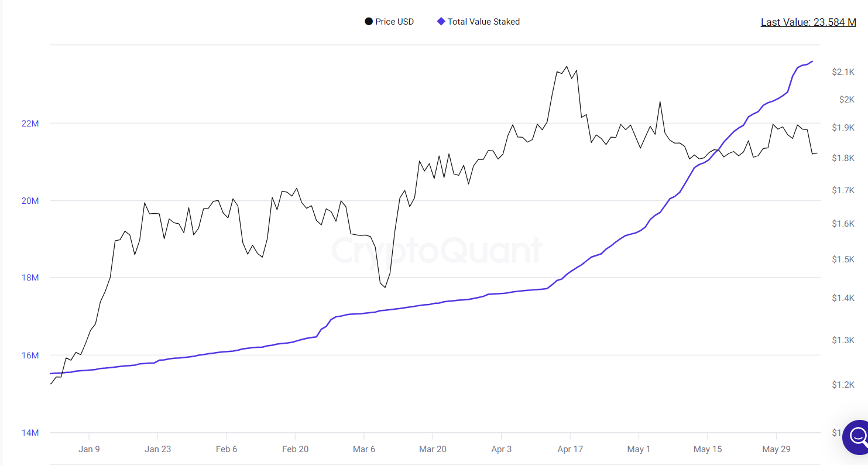Click the May 15 x-axis label
Viewport: 868px width, 465px height.
click(708, 449)
